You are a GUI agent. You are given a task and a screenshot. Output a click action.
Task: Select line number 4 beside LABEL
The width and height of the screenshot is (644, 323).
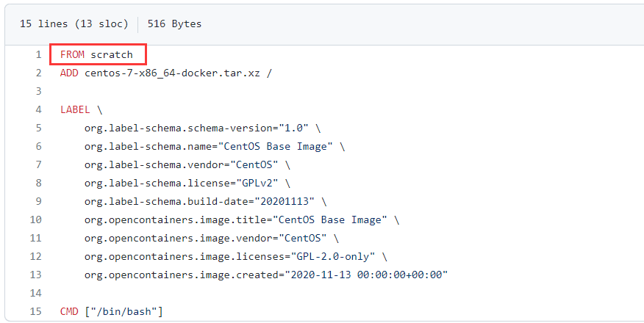38,109
